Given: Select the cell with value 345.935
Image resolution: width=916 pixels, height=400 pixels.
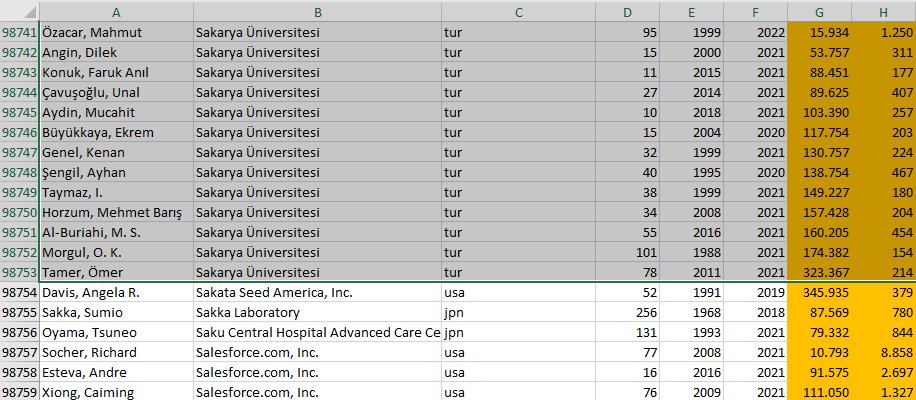Looking at the screenshot, I should [819, 293].
